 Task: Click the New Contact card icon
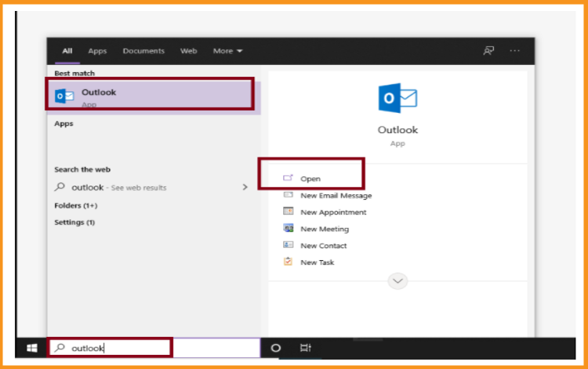(288, 244)
